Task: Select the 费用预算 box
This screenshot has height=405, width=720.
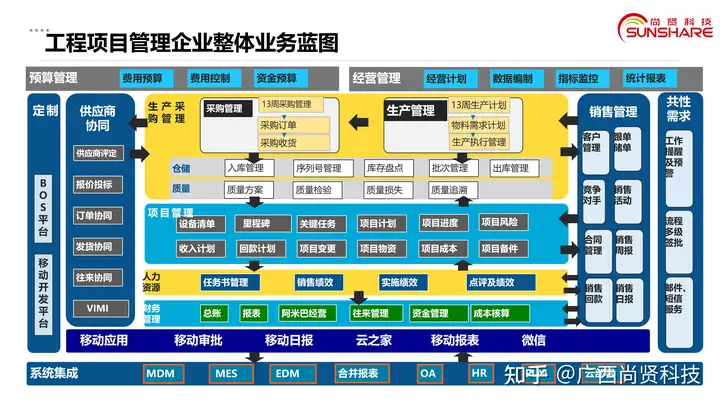Action: click(x=146, y=79)
